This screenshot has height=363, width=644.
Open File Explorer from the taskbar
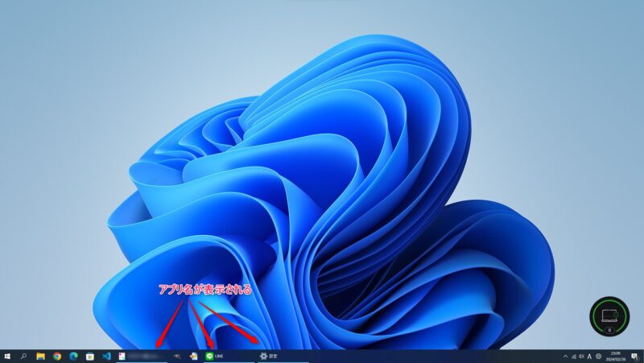pos(40,355)
